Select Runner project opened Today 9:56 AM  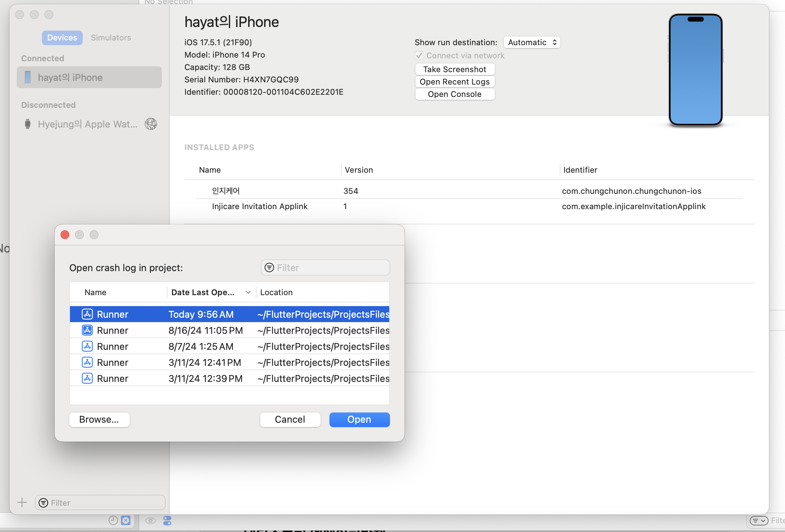tap(230, 314)
